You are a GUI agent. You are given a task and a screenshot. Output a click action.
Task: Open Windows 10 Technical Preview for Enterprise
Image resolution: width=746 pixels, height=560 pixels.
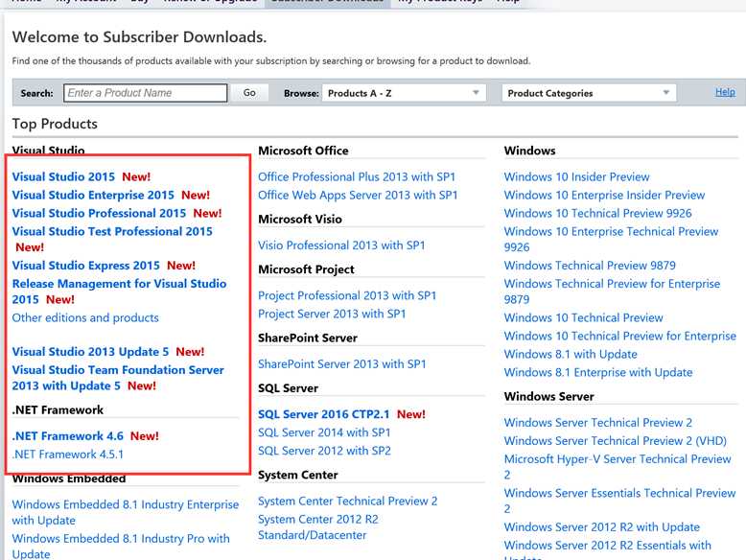620,336
